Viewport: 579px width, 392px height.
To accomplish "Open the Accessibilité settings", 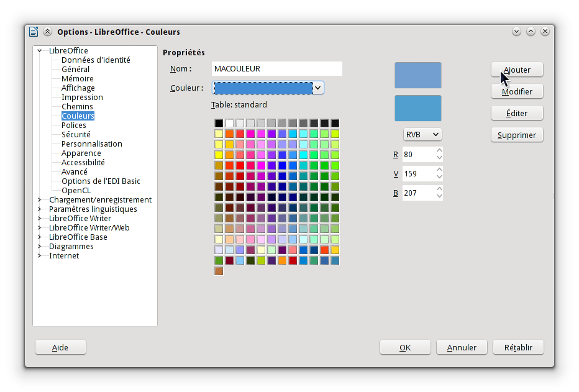I will click(83, 162).
